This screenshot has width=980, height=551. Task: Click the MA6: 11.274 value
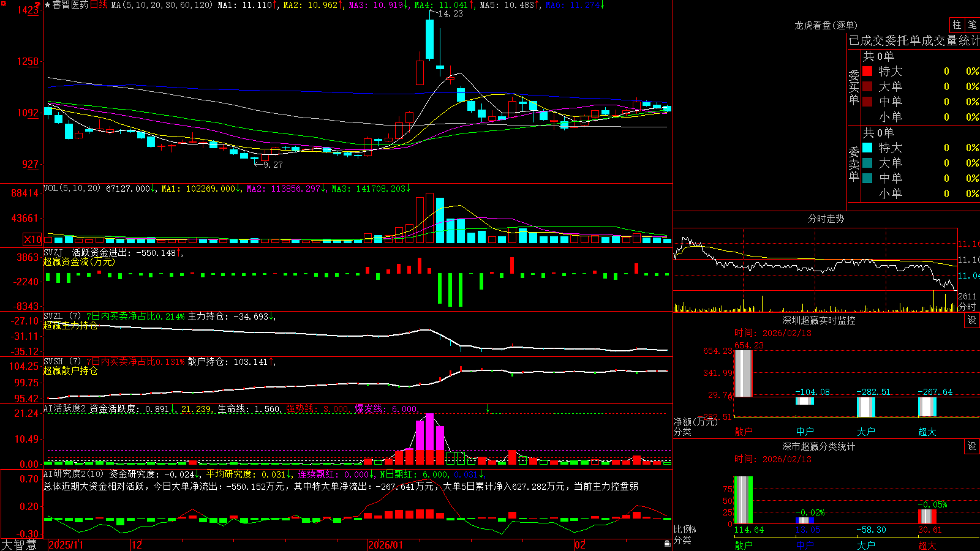click(573, 5)
